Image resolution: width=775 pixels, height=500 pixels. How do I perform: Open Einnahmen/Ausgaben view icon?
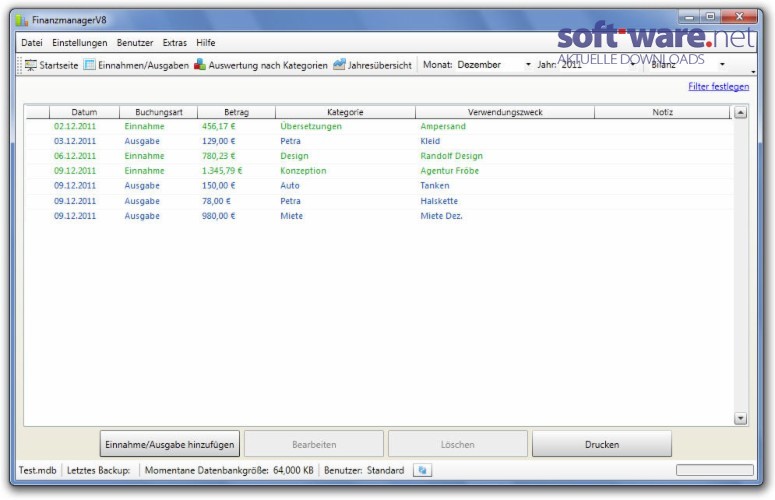(x=89, y=65)
